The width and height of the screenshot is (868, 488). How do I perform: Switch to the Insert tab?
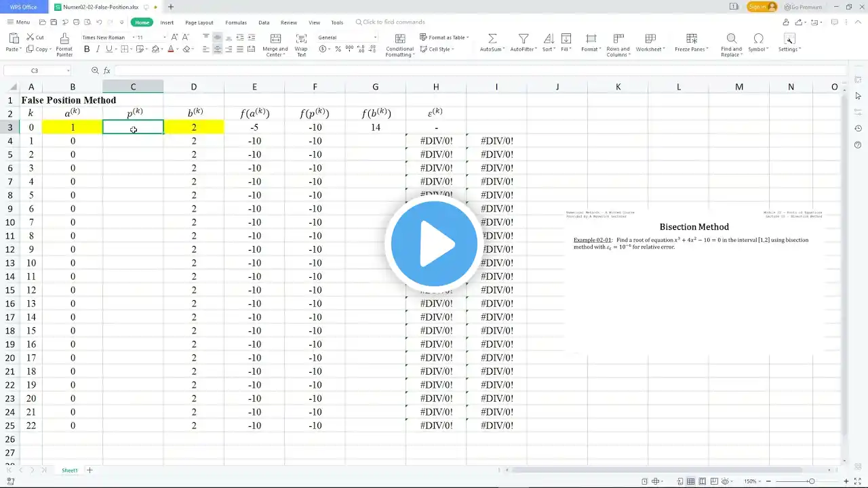point(167,22)
